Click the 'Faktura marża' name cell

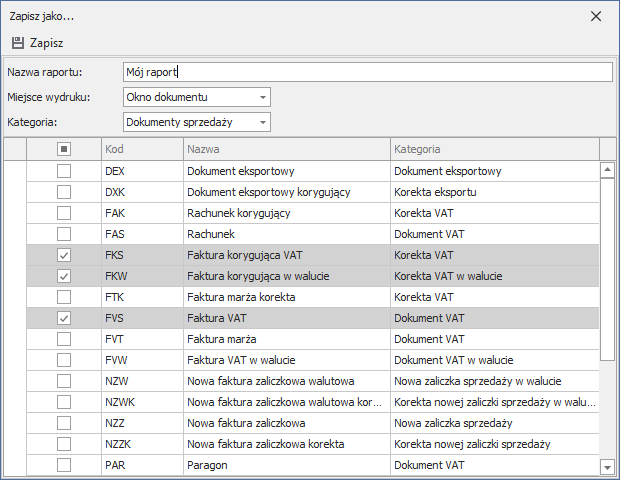287,339
